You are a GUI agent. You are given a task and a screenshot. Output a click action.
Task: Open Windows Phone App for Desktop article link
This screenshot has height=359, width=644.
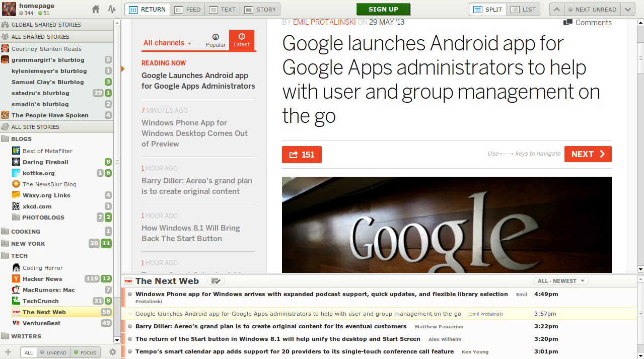pyautogui.click(x=195, y=133)
